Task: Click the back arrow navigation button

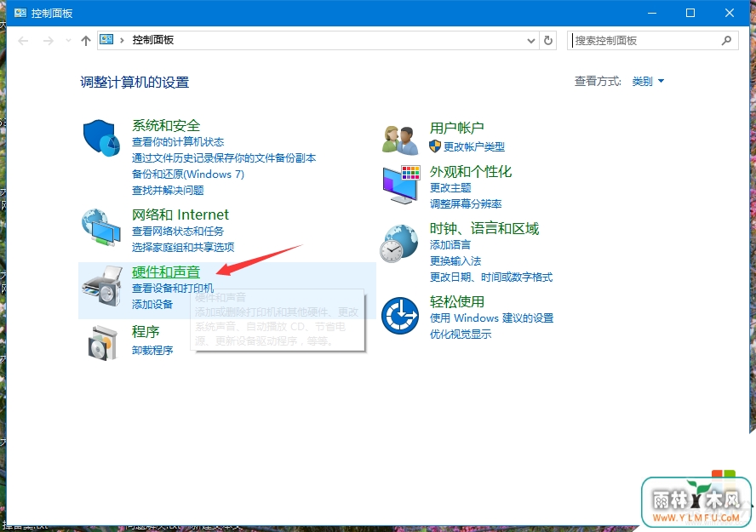Action: (x=23, y=41)
